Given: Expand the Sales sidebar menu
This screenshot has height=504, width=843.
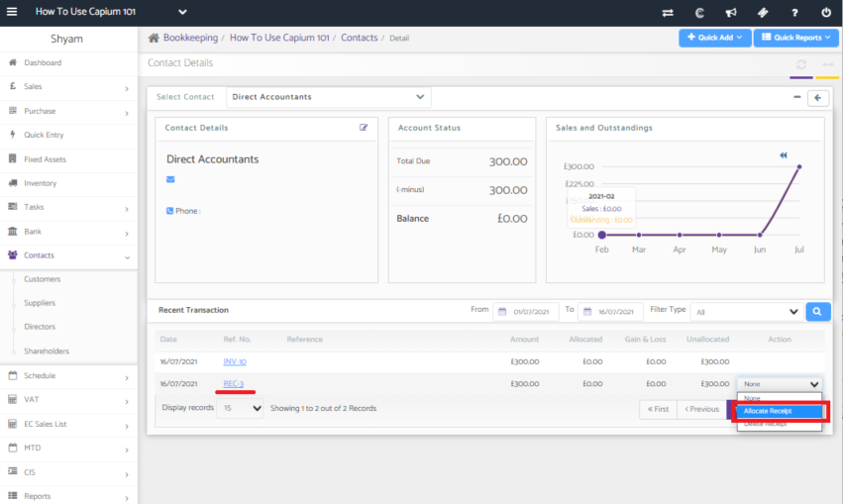Looking at the screenshot, I should point(68,87).
